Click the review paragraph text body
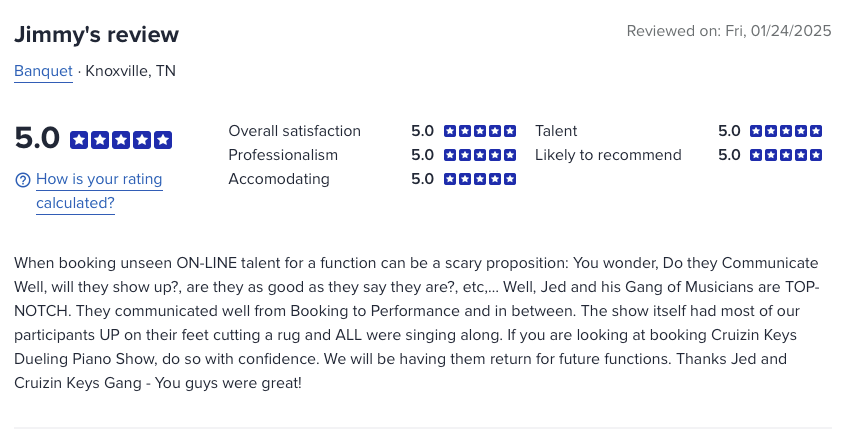848x429 pixels. (416, 323)
